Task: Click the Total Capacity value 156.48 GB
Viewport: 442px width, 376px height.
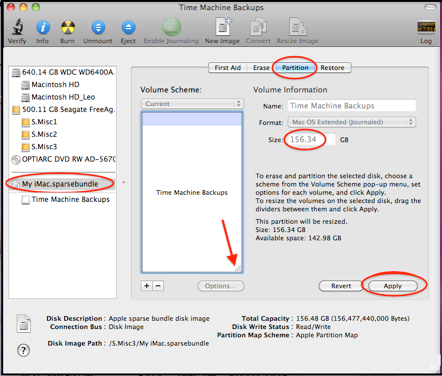Action: 353,318
